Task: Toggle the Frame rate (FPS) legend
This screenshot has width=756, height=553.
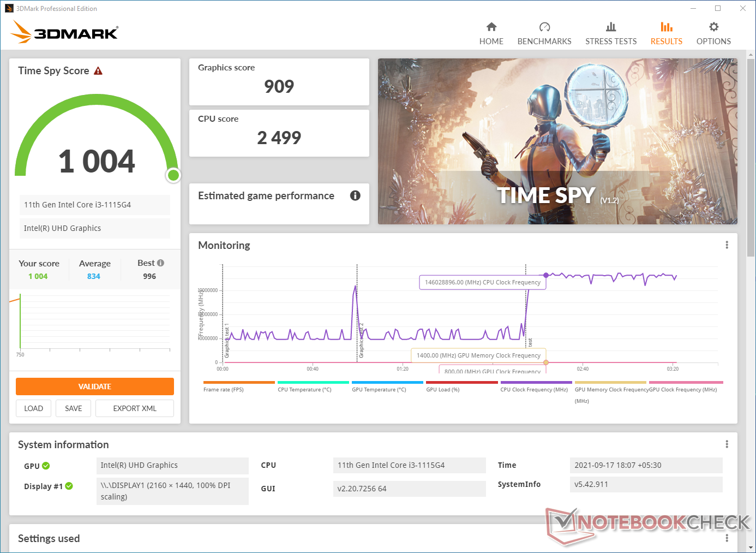Action: click(x=239, y=386)
